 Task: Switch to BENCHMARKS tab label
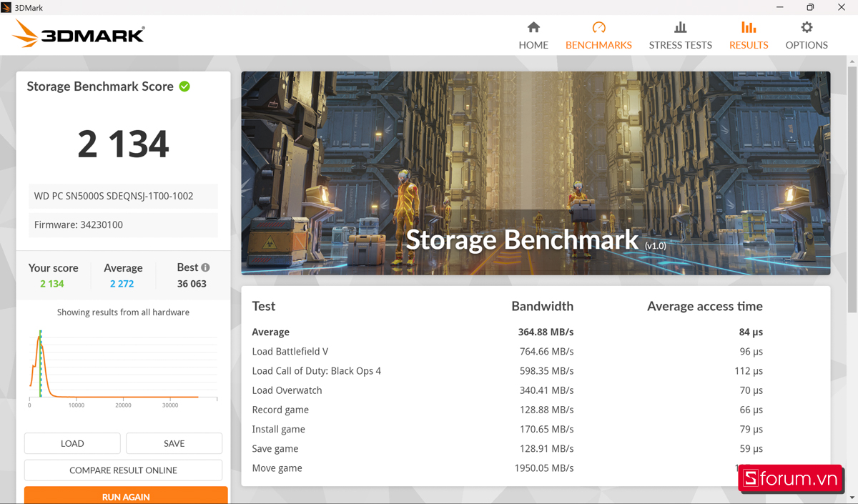coord(598,44)
